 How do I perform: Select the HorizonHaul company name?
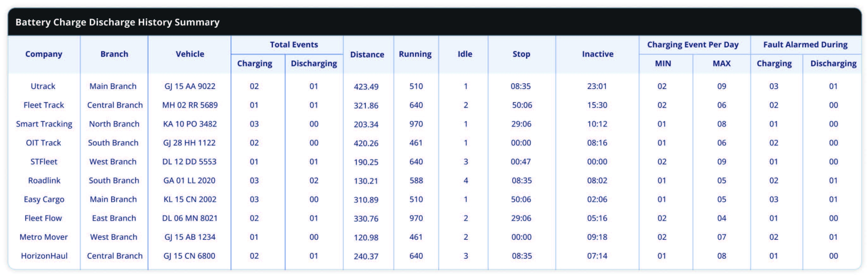44,256
